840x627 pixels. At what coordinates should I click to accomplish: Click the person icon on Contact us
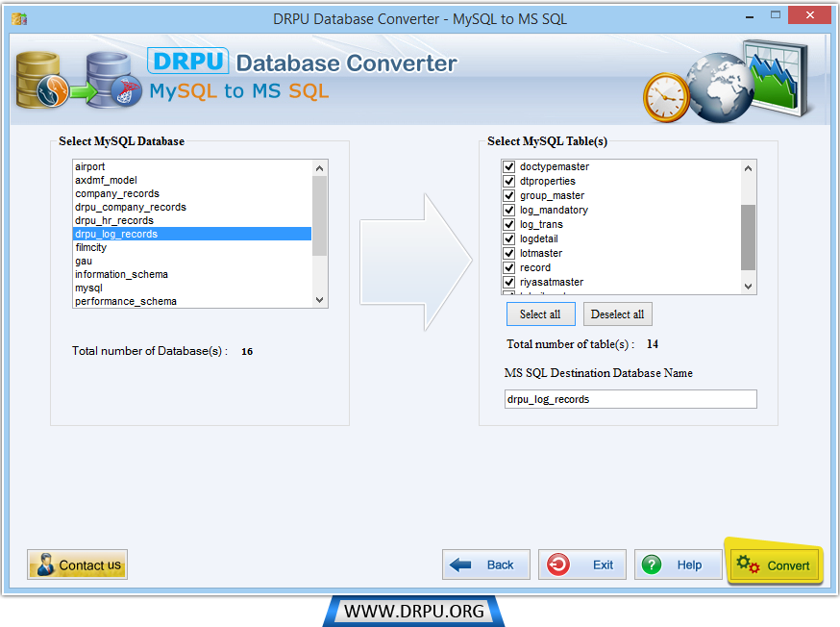[45, 564]
